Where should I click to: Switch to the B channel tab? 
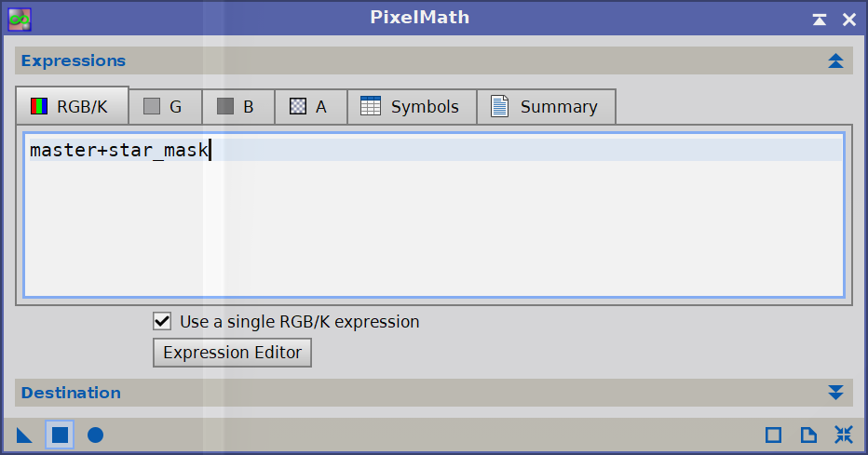click(x=237, y=107)
